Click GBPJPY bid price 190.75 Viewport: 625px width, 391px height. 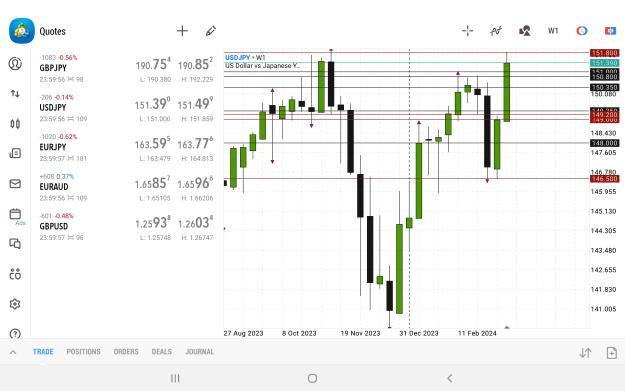153,64
